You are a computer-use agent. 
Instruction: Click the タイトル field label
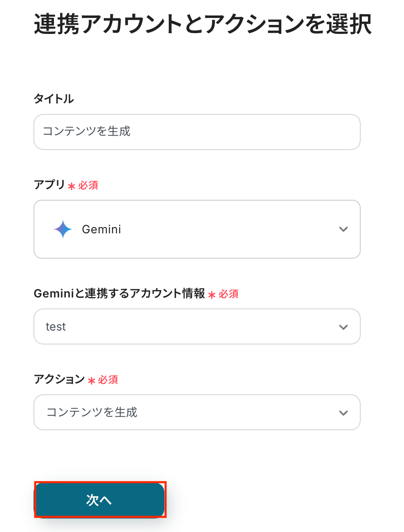pos(54,99)
